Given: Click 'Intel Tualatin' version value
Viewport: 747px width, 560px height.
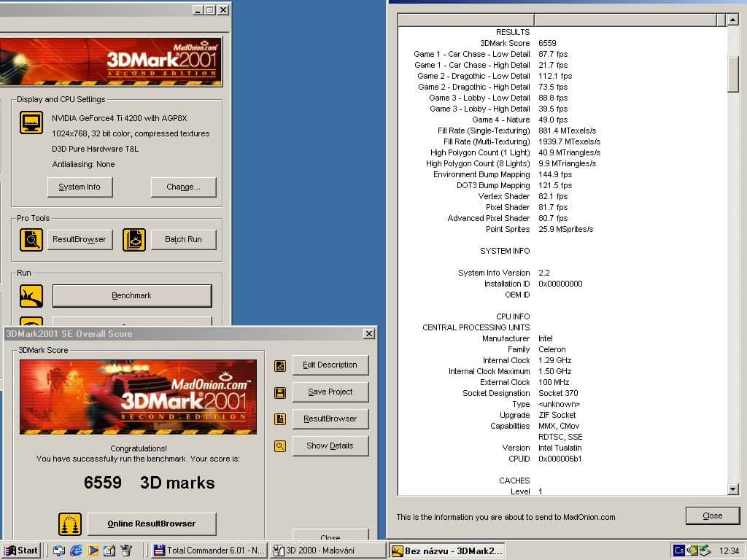Looking at the screenshot, I should point(560,448).
